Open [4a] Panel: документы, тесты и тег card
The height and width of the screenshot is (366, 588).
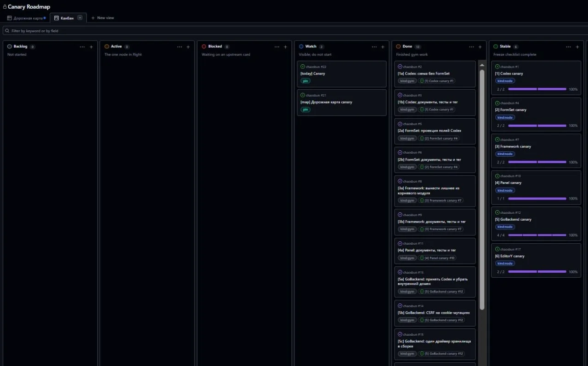click(427, 251)
